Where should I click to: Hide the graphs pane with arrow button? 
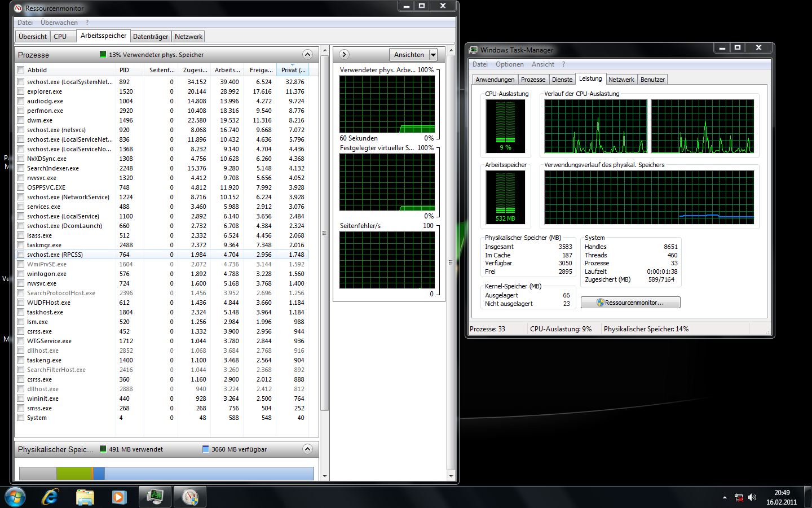344,55
